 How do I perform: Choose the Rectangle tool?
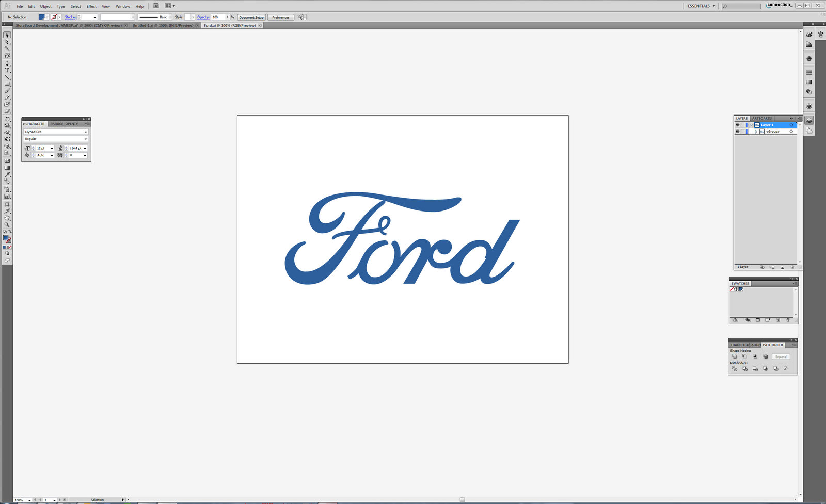pos(7,84)
